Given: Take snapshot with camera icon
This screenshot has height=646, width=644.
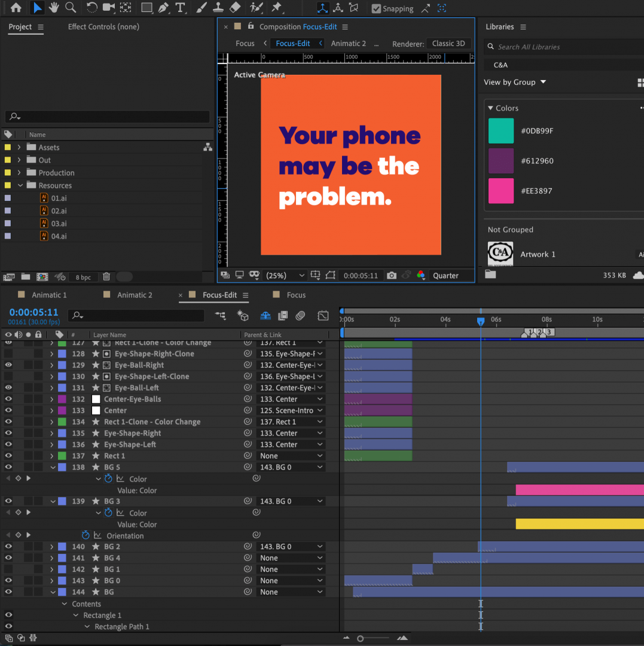Looking at the screenshot, I should pos(392,276).
